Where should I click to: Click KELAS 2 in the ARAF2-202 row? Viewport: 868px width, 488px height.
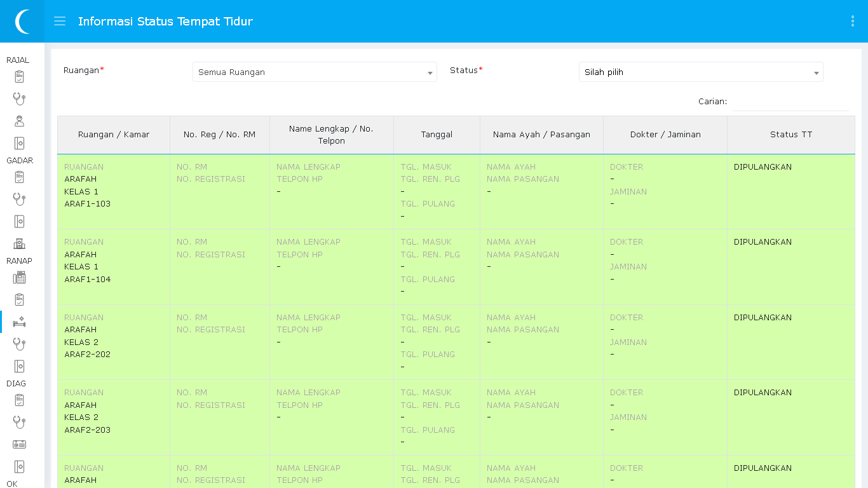[81, 342]
